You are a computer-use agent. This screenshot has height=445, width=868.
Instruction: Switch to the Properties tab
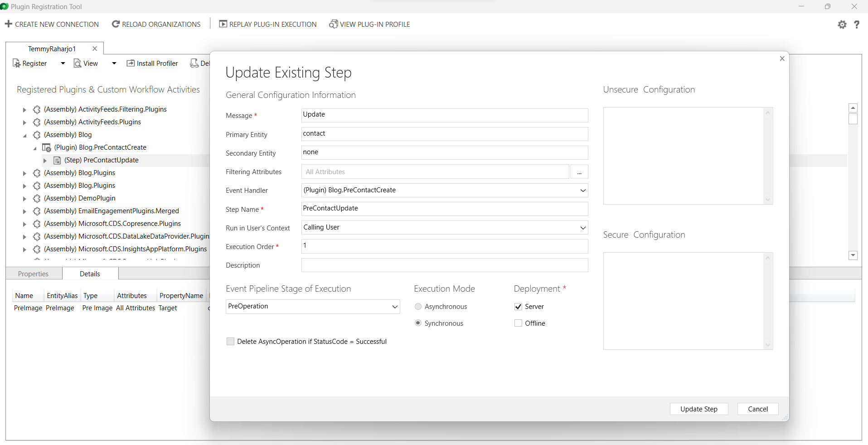[34, 274]
